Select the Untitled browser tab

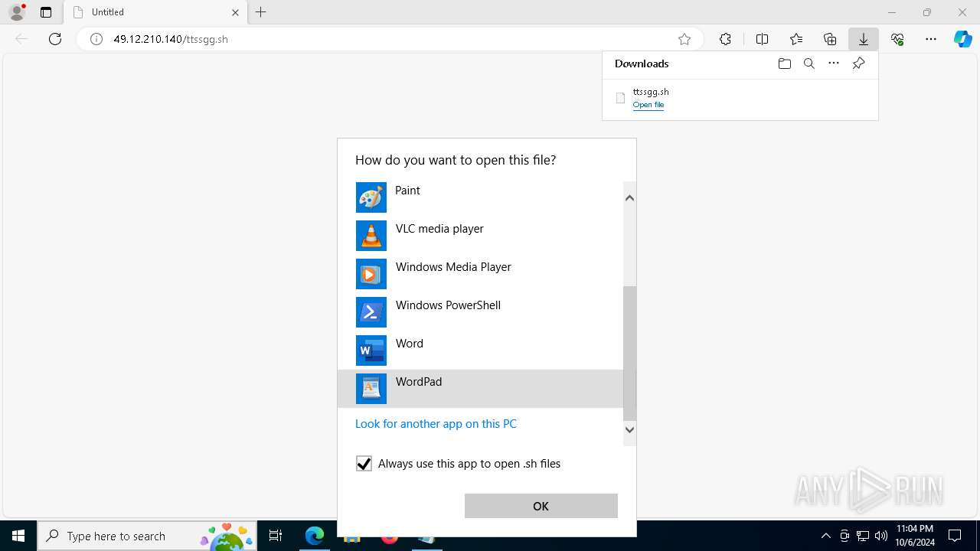[156, 12]
